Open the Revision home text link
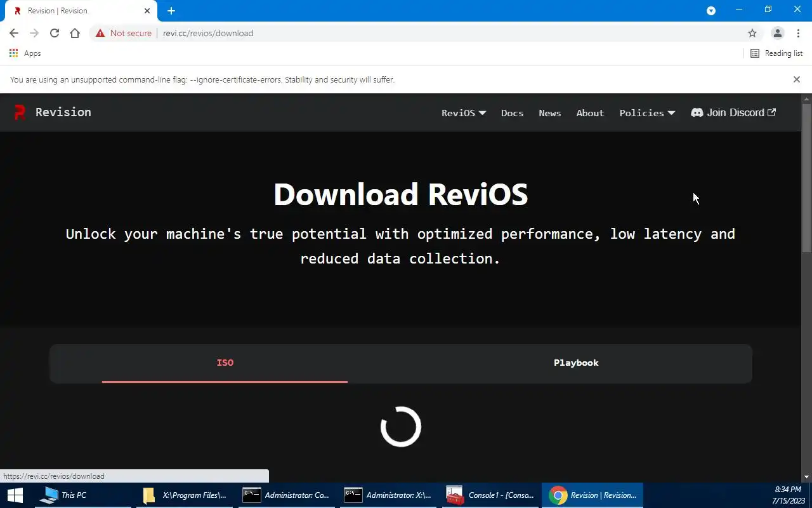This screenshot has width=812, height=508. pyautogui.click(x=63, y=112)
